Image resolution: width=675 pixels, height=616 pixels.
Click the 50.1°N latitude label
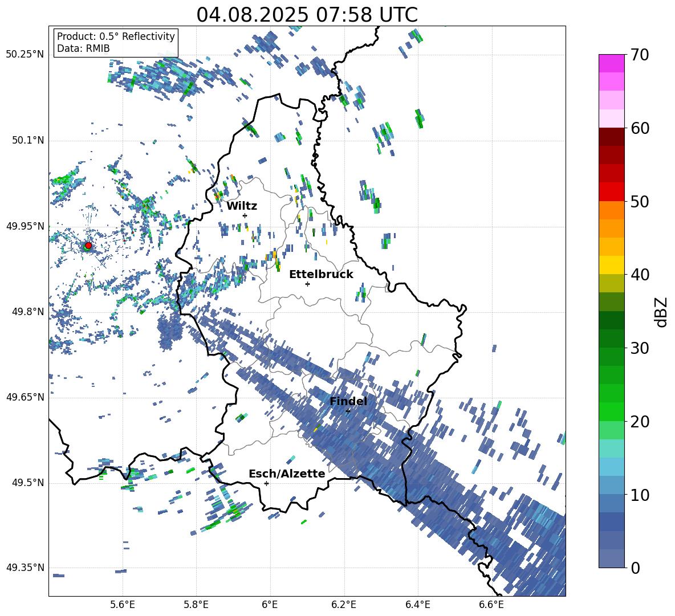[x=28, y=140]
